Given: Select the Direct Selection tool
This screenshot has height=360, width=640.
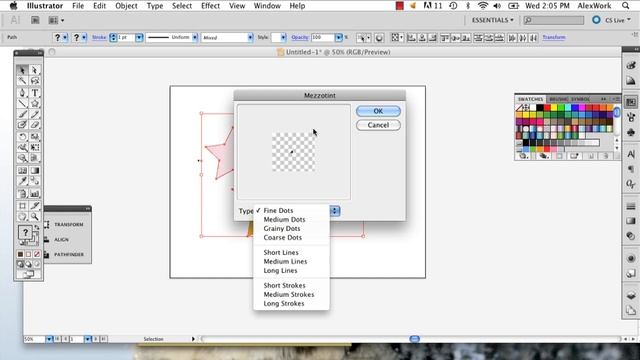Looking at the screenshot, I should 35,70.
